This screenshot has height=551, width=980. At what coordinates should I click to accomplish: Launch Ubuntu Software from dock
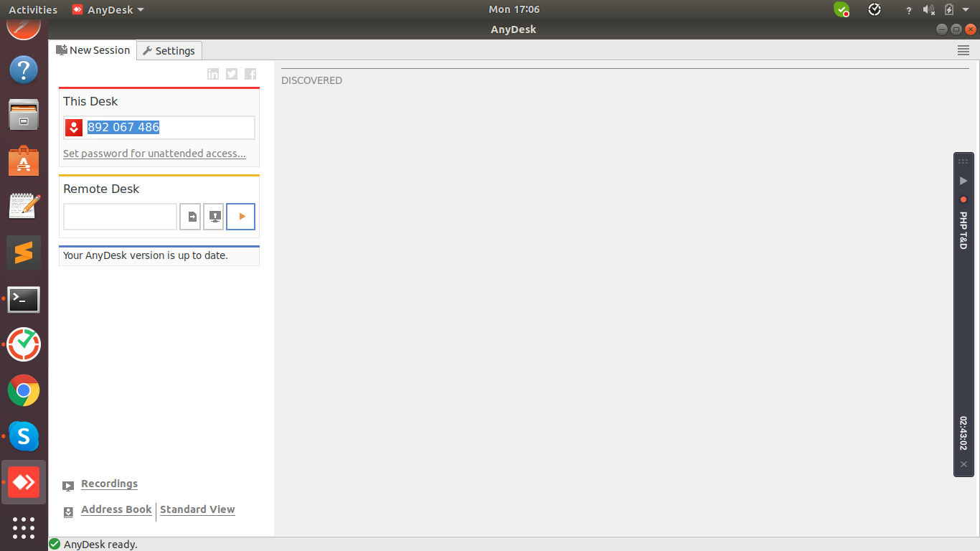click(24, 161)
